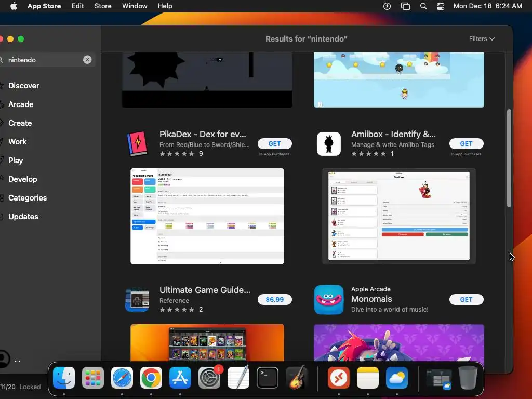Get the PikaDex app
The image size is (532, 399).
(274, 144)
